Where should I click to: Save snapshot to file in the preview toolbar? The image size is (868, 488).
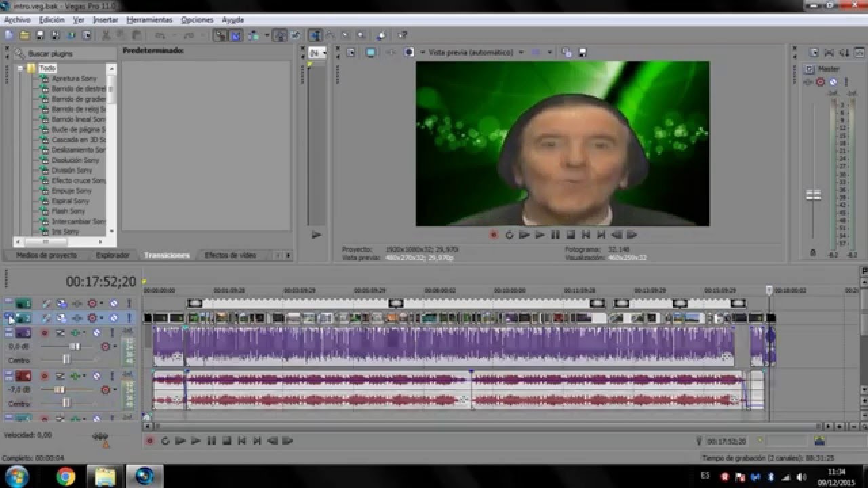click(x=583, y=52)
